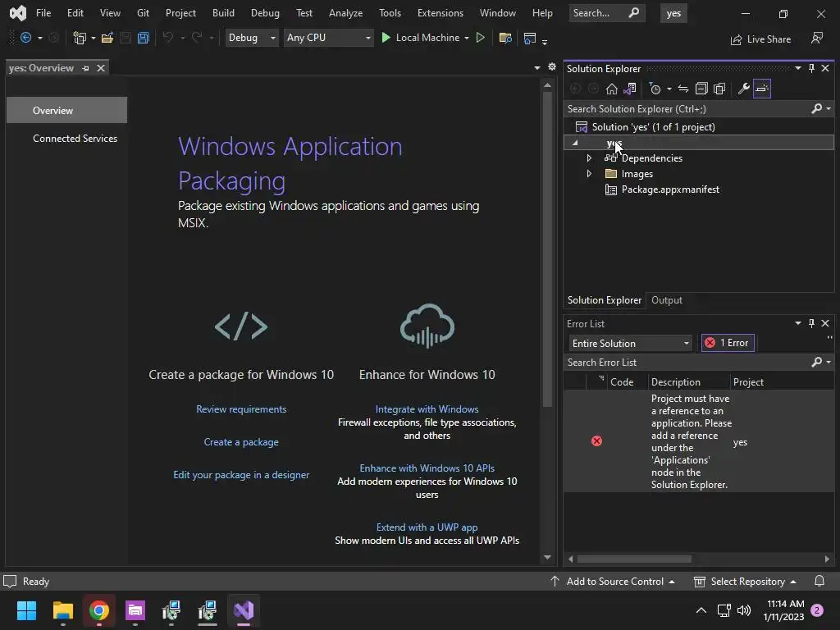840x630 pixels.
Task: Click Edit your package in a designer
Action: click(x=241, y=475)
